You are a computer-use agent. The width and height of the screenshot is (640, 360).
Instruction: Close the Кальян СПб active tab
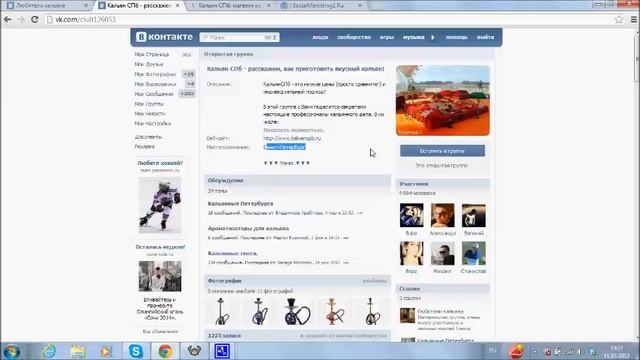click(x=177, y=6)
